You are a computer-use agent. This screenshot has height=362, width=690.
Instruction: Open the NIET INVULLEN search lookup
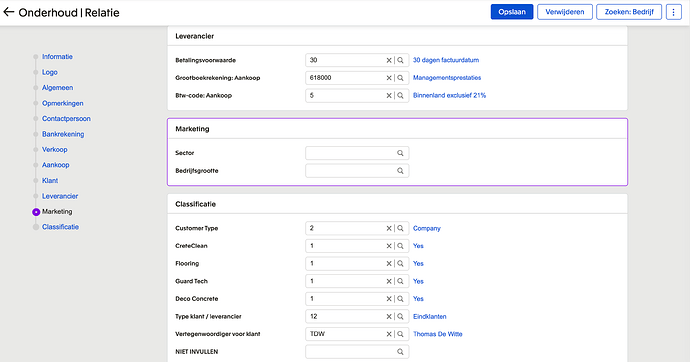coord(400,351)
